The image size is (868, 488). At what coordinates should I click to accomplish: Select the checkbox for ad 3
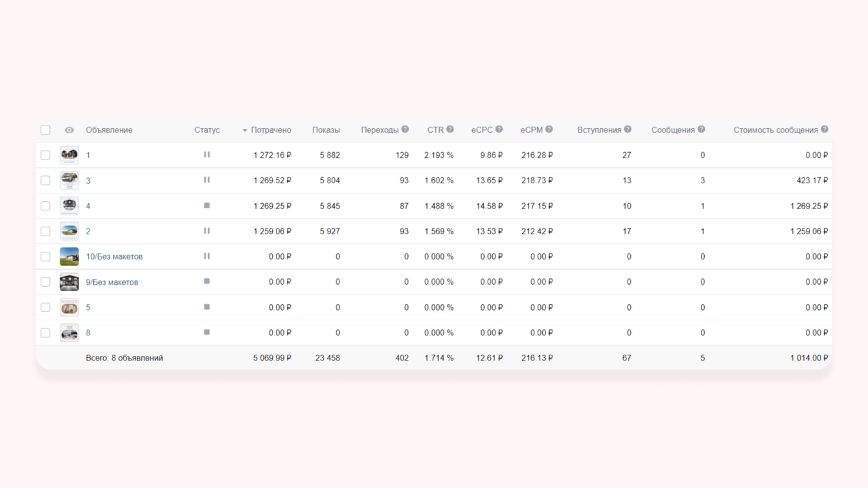tap(45, 181)
